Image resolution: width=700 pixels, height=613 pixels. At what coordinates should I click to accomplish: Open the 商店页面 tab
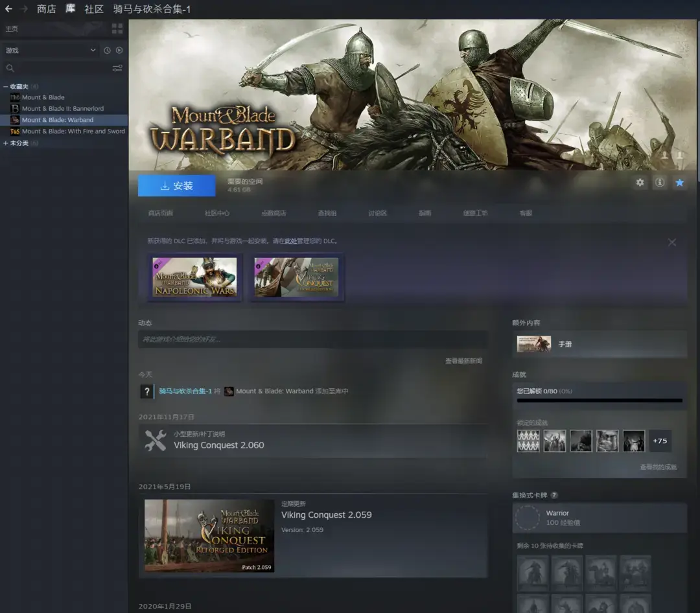point(161,213)
